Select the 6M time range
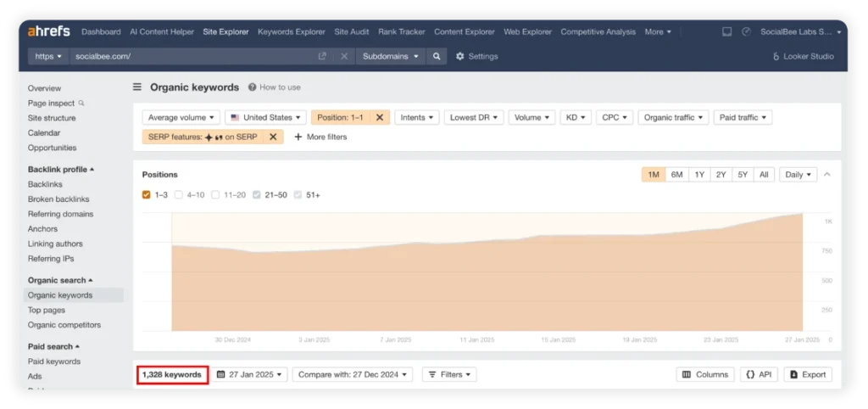 pos(676,175)
